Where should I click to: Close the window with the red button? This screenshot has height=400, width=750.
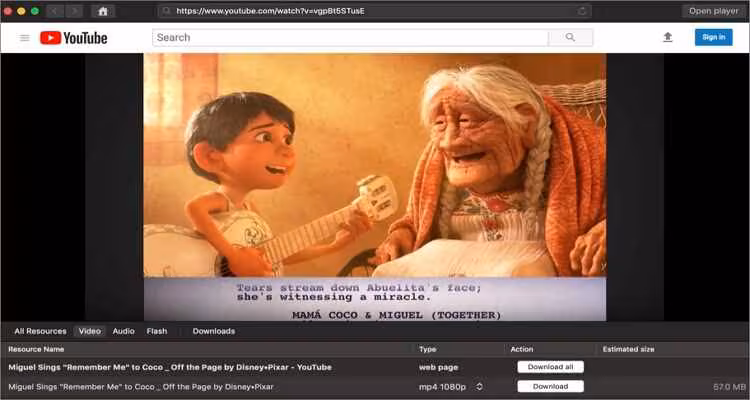point(8,11)
